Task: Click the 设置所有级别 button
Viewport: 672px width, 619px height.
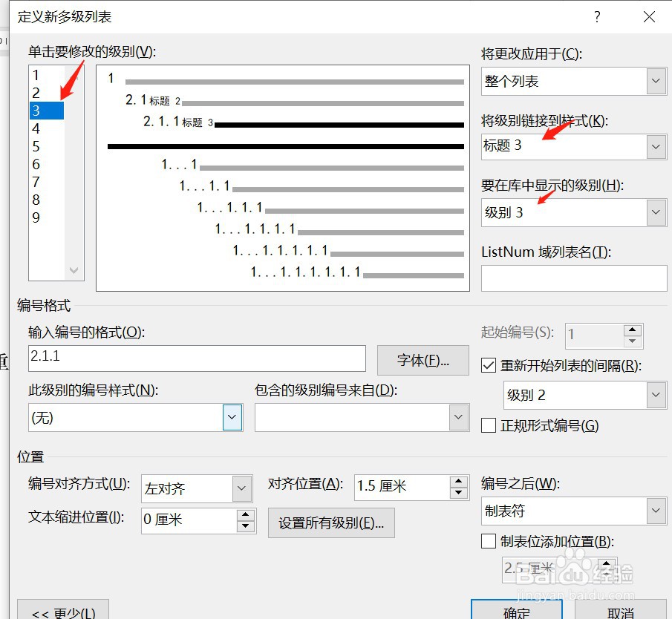Action: (331, 523)
